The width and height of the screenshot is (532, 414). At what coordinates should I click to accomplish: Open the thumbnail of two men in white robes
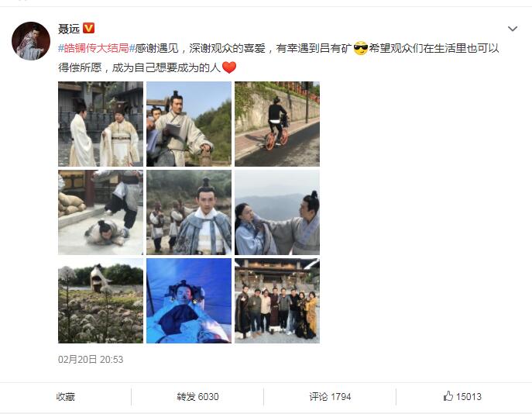[x=101, y=124]
